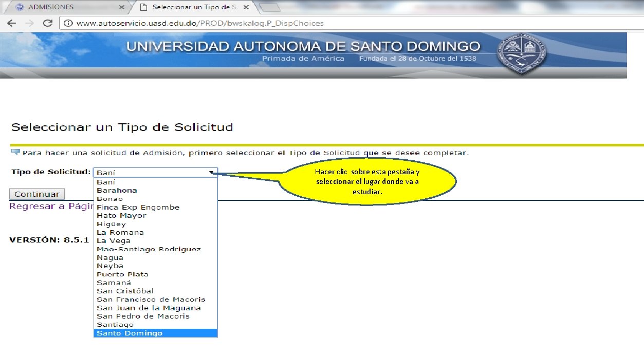
Task: Go back with the browser back arrow
Action: (11, 23)
